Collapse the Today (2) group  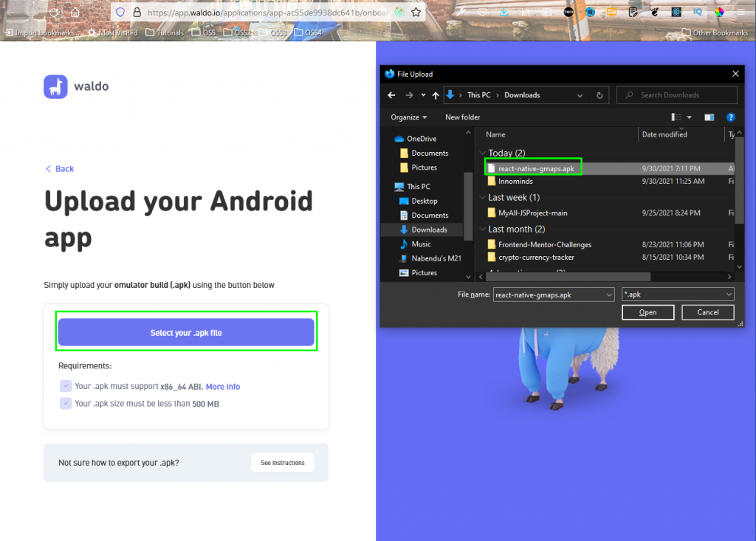483,153
